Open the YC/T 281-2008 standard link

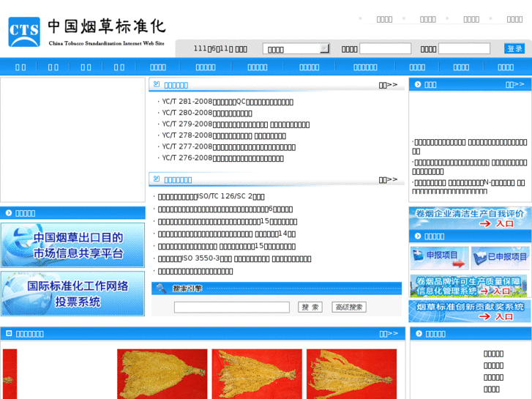[228, 102]
